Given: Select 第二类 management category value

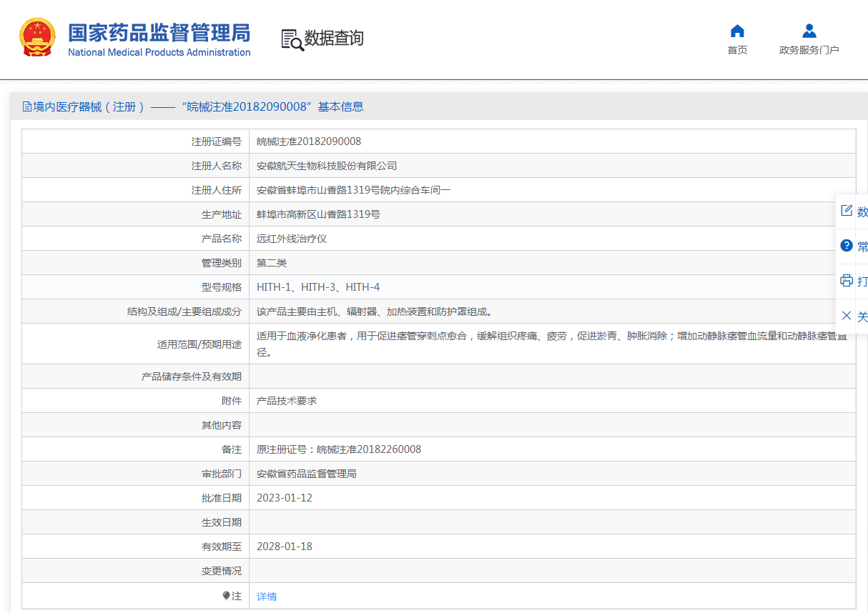Looking at the screenshot, I should 272,263.
